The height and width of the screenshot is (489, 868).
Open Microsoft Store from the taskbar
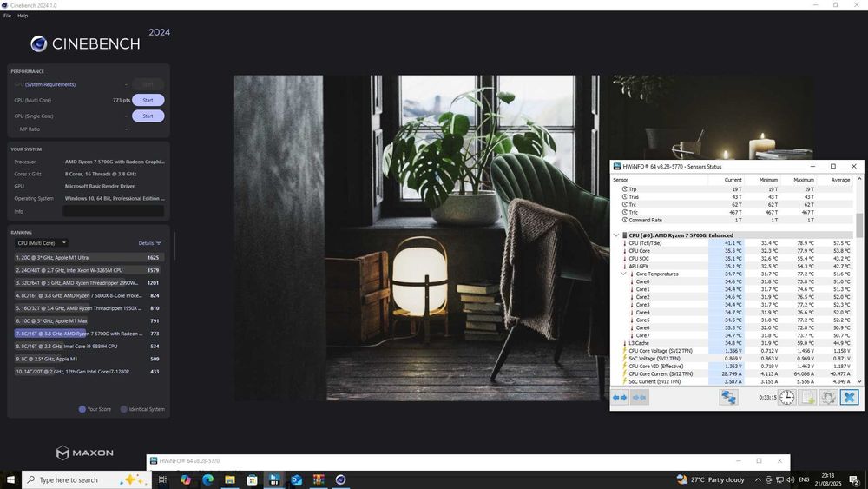point(252,479)
